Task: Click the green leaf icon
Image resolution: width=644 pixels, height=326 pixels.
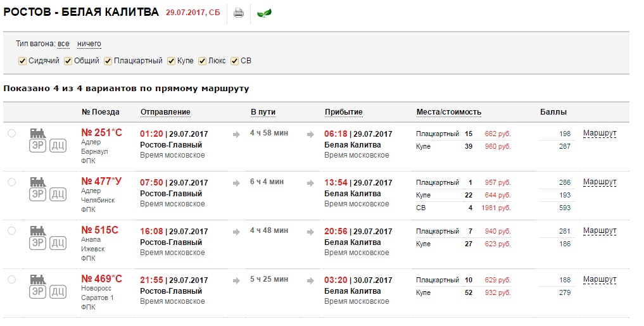Action: 264,13
